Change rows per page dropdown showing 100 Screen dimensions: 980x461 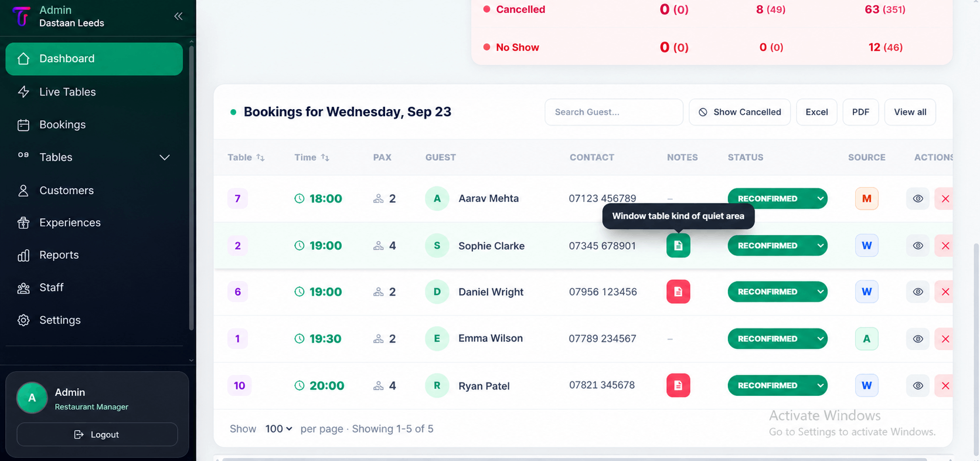click(278, 429)
